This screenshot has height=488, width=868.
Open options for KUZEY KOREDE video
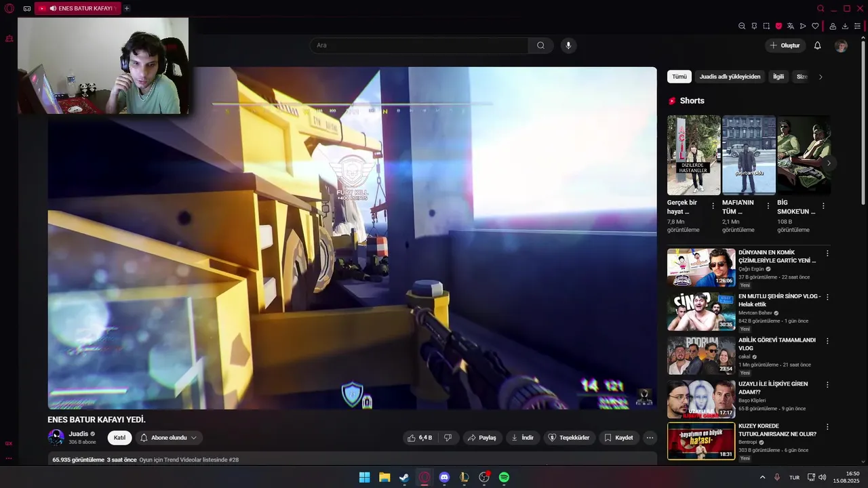pyautogui.click(x=827, y=427)
